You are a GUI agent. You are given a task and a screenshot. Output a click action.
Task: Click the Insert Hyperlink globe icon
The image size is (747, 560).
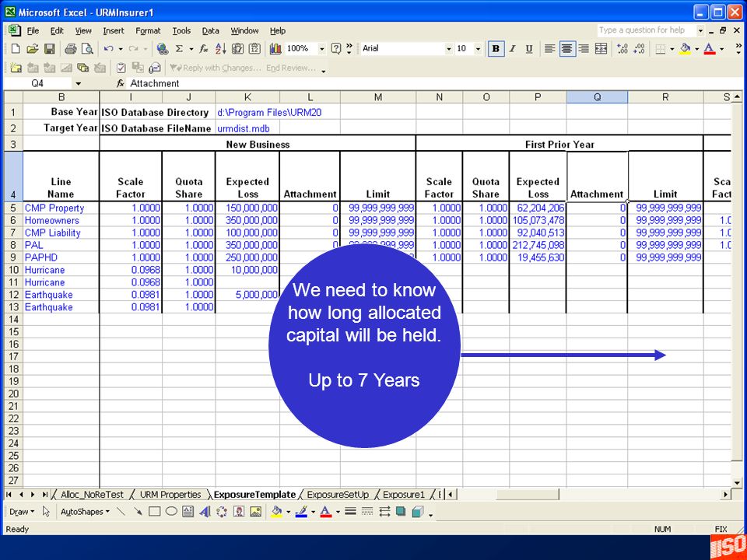pos(163,48)
